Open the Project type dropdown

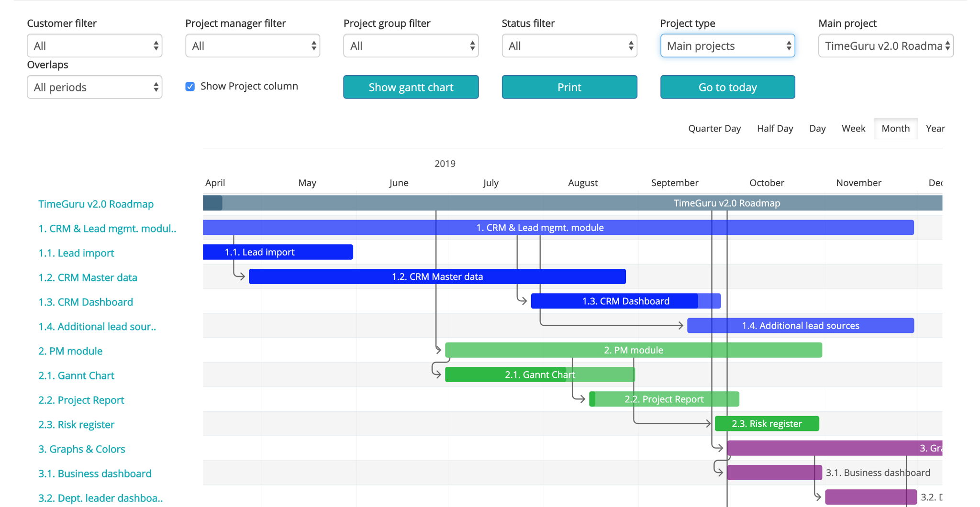pyautogui.click(x=728, y=46)
